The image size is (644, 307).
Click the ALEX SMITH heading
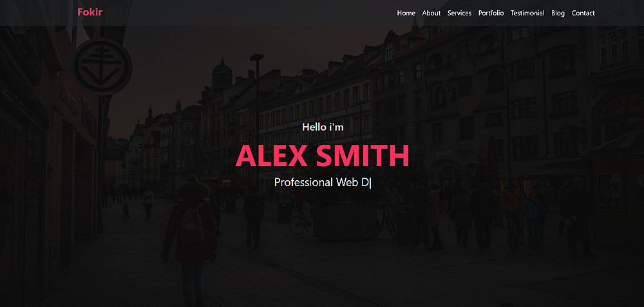[x=323, y=156]
